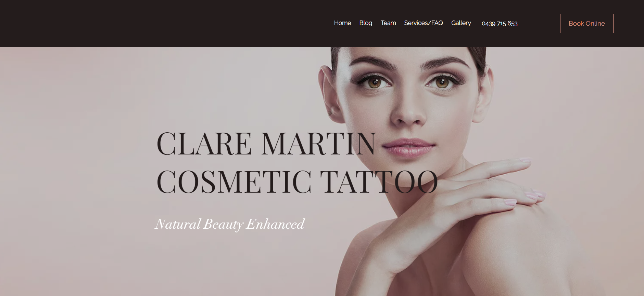Click the model's pink lips in the photo
Viewport: 644px width, 296px height.
point(409,147)
